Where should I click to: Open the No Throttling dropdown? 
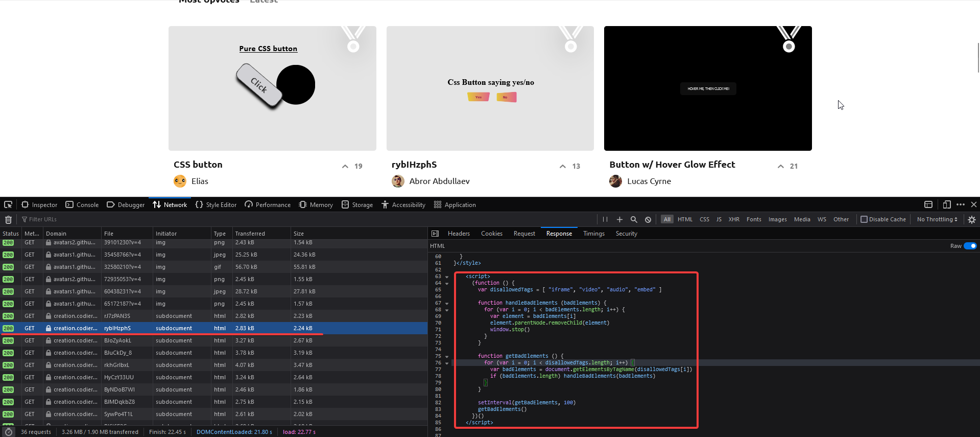coord(937,219)
